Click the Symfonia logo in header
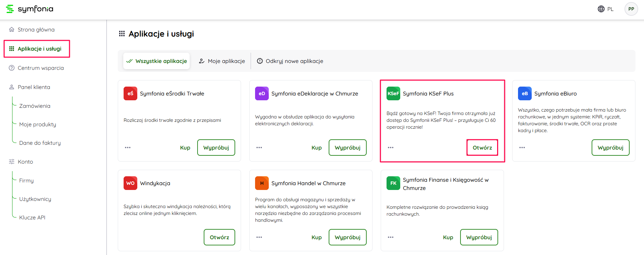This screenshot has height=255, width=644. (30, 9)
